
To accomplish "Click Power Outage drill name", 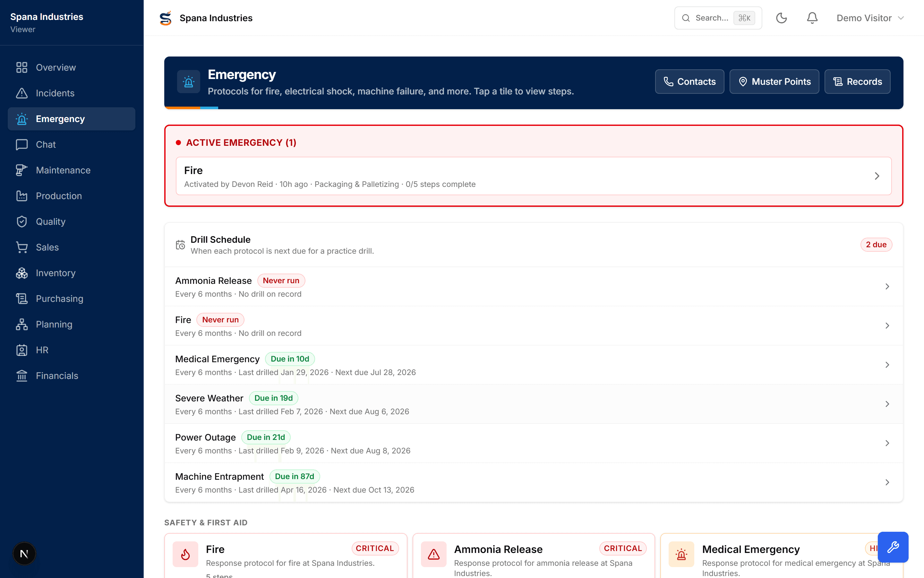I will point(205,437).
